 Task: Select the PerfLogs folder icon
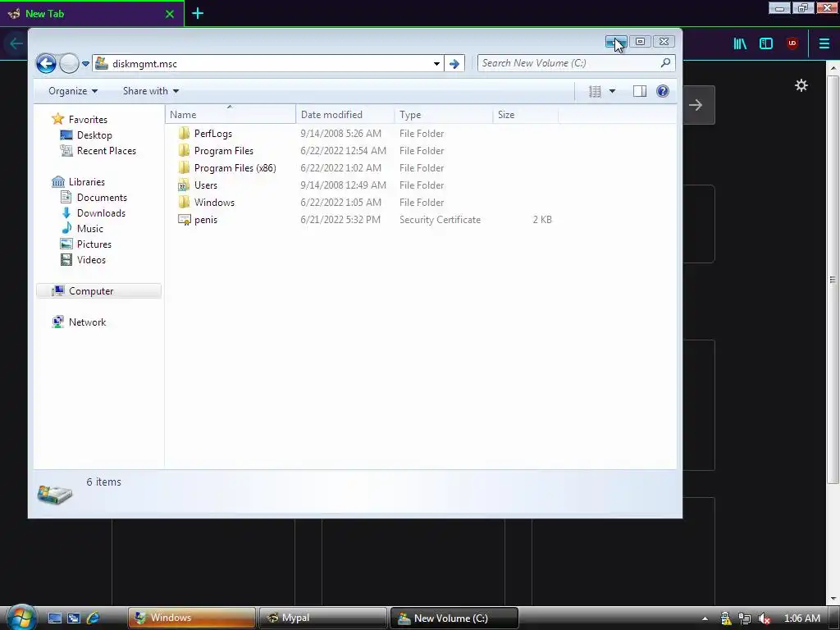(184, 133)
